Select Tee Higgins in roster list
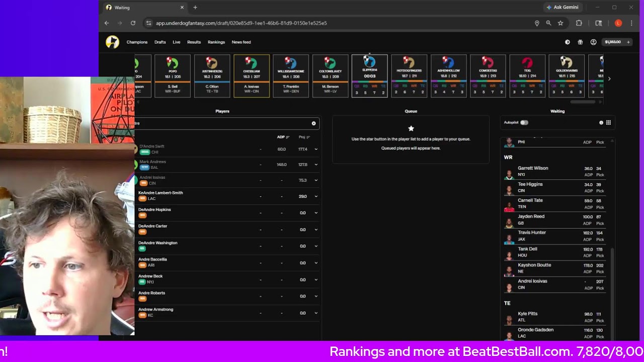The width and height of the screenshot is (644, 362). (x=555, y=188)
